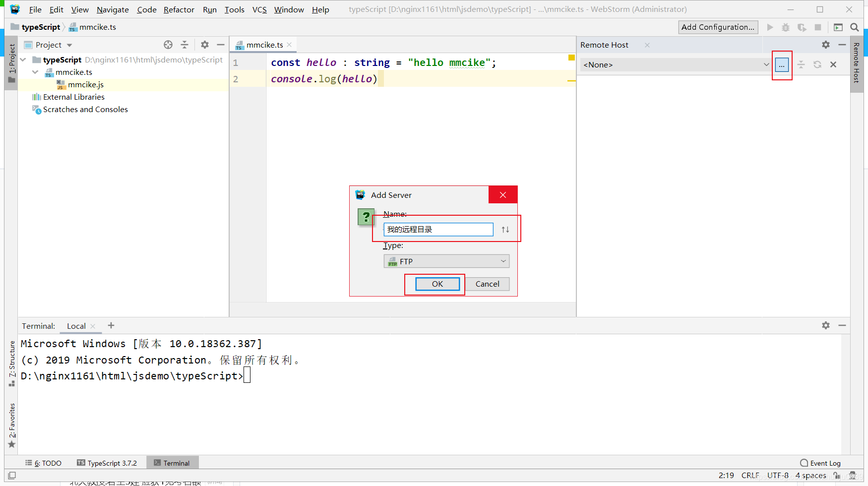
Task: Click Remote Host refresh icon
Action: click(x=817, y=64)
